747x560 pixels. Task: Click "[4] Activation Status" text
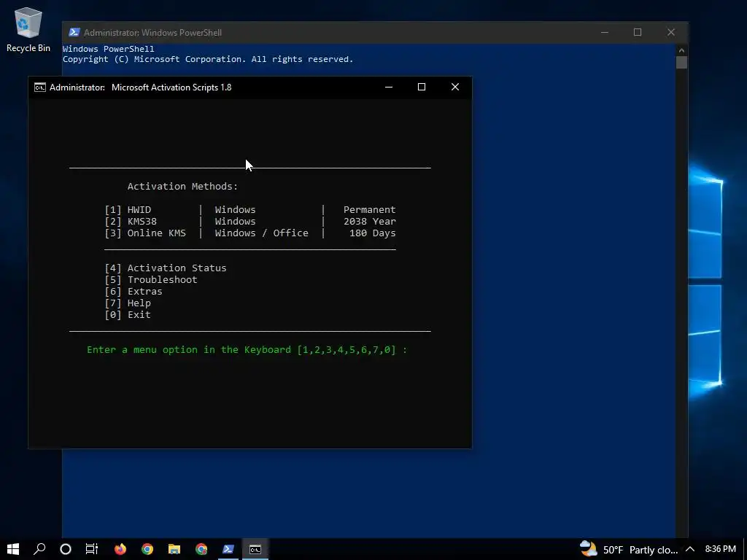tap(166, 268)
